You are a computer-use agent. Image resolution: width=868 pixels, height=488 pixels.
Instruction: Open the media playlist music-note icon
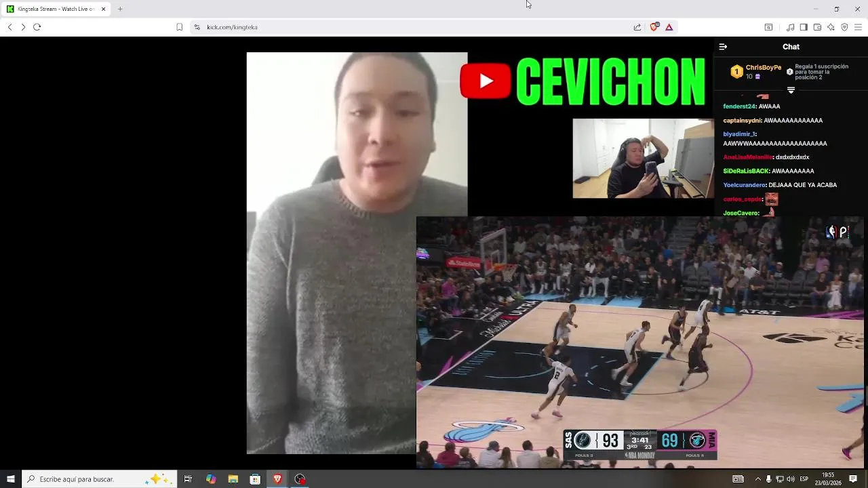pos(790,27)
